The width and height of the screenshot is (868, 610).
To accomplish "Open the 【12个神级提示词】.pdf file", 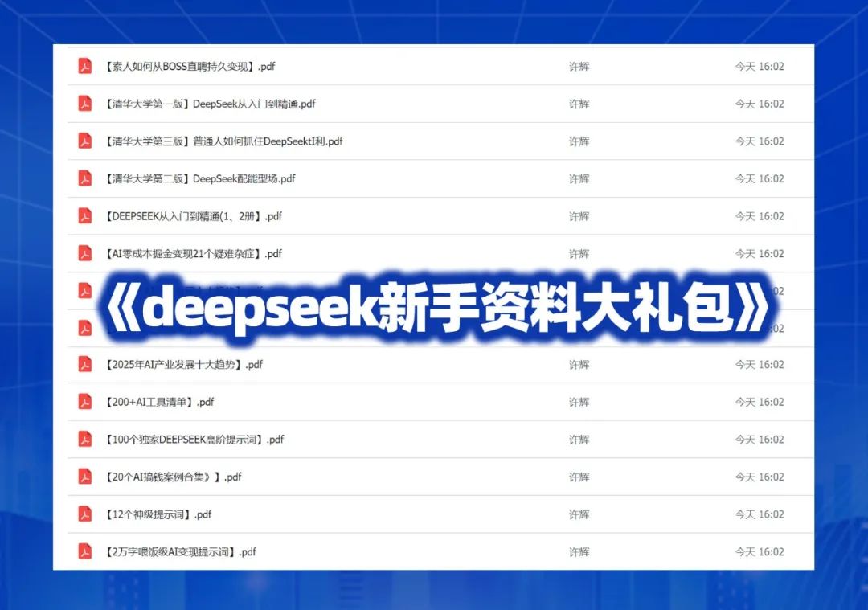I will [158, 514].
